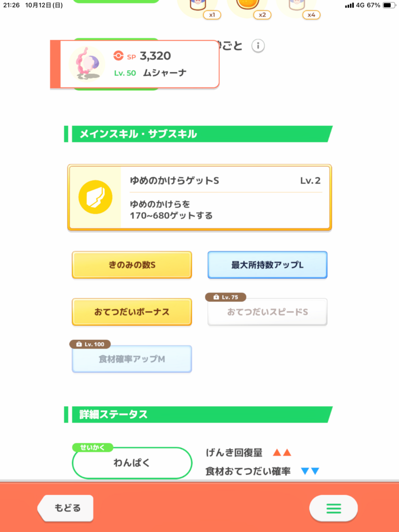Tap the Lv. 75 lock badge
This screenshot has height=532, width=399.
[x=225, y=297]
